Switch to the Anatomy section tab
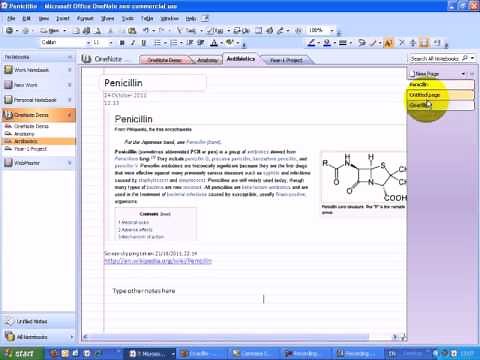Image resolution: width=480 pixels, height=360 pixels. [x=207, y=60]
